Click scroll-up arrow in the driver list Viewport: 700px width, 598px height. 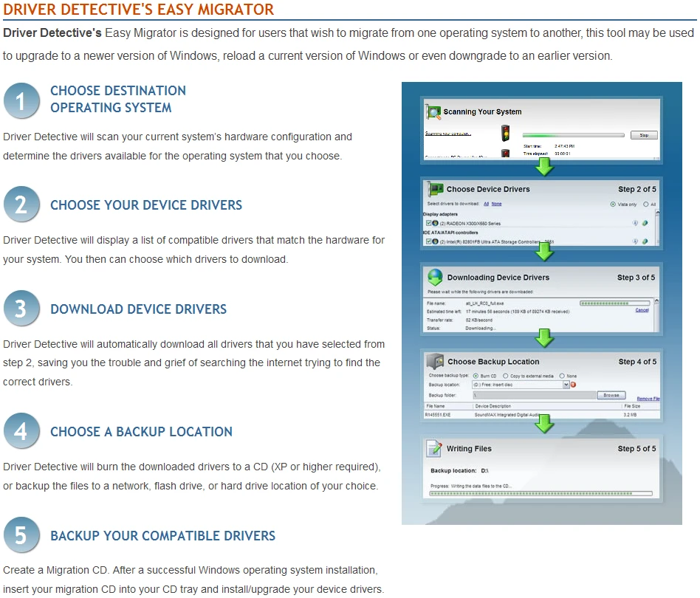[x=657, y=213]
